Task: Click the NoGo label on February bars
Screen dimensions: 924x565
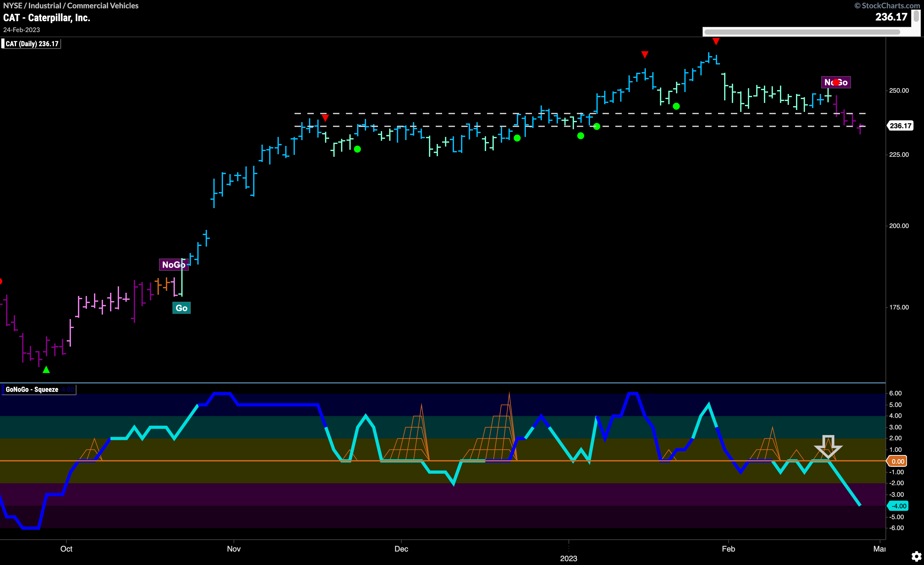Action: pyautogui.click(x=836, y=82)
